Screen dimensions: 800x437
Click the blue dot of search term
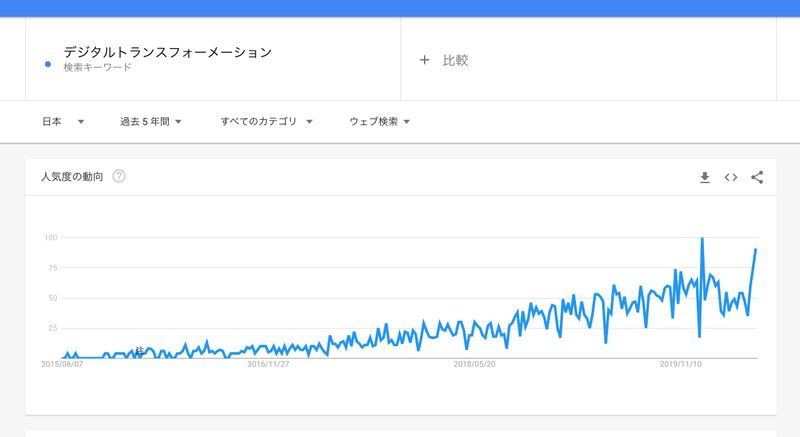[x=49, y=65]
